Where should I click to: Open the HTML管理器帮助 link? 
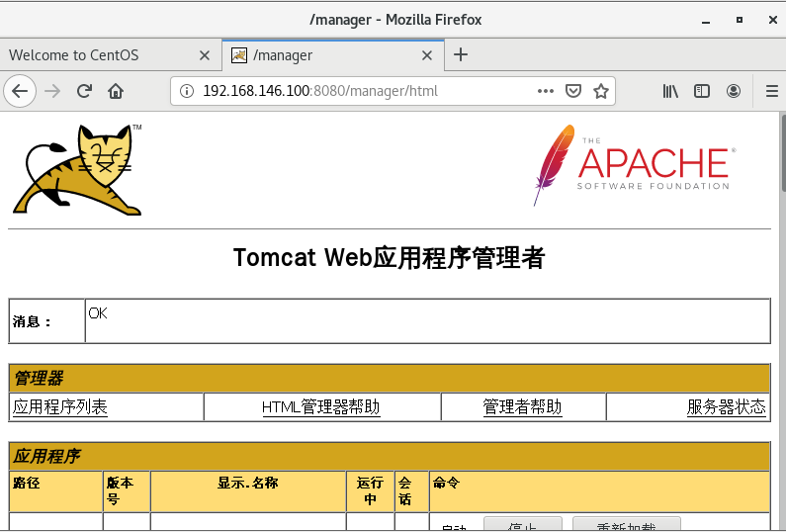[320, 407]
